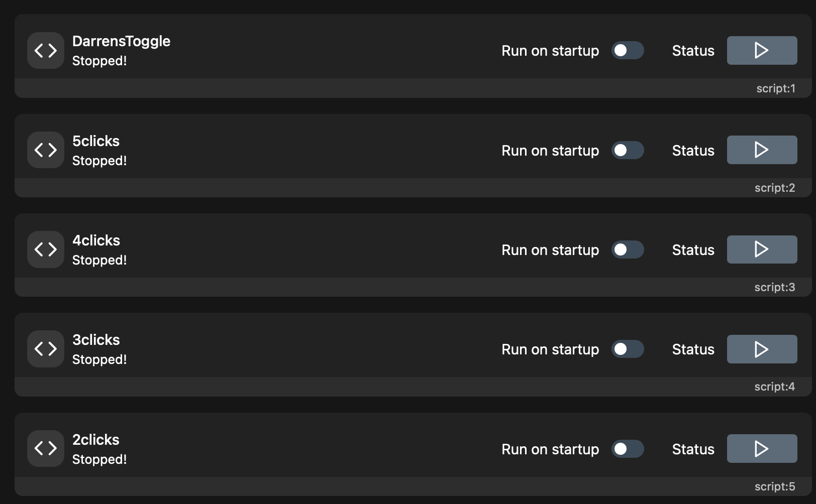The height and width of the screenshot is (504, 816).
Task: Start the DarrensToggle script with play button
Action: pyautogui.click(x=762, y=50)
